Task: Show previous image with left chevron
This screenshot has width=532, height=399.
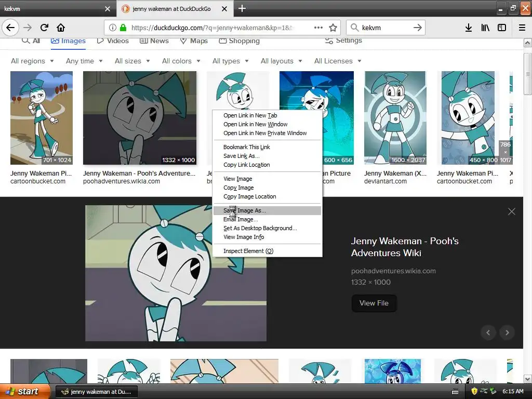Action: click(488, 332)
